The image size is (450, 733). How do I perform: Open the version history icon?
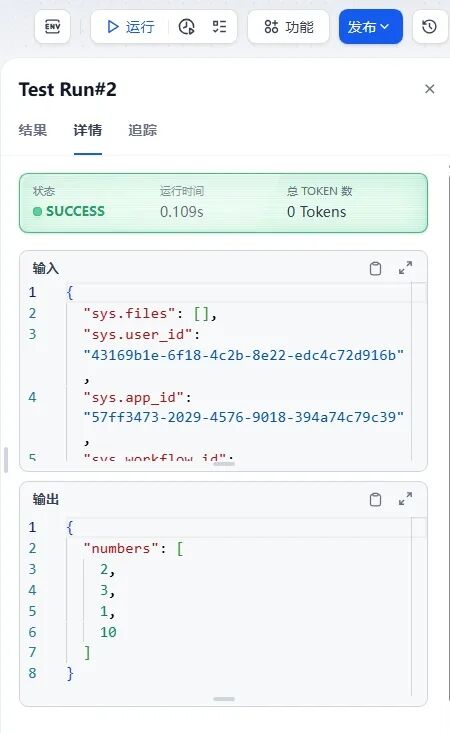point(429,27)
